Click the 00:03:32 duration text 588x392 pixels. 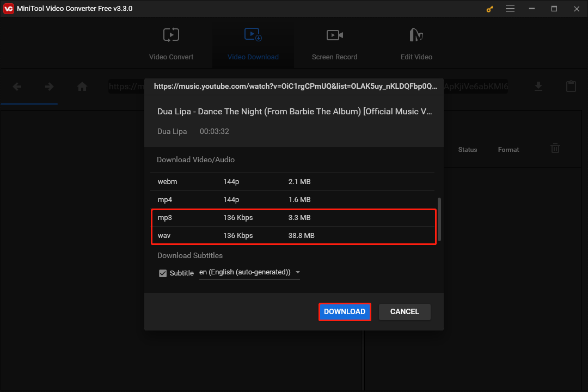pyautogui.click(x=214, y=131)
